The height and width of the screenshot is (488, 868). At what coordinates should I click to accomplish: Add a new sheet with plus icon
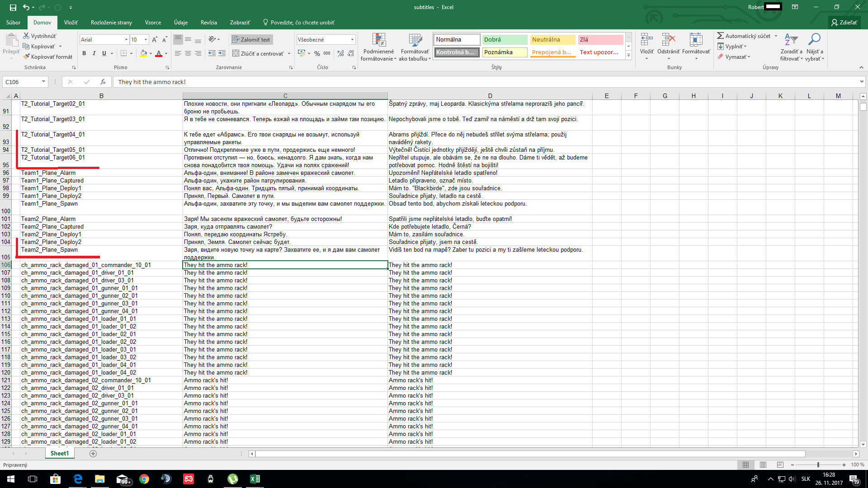pos(93,454)
